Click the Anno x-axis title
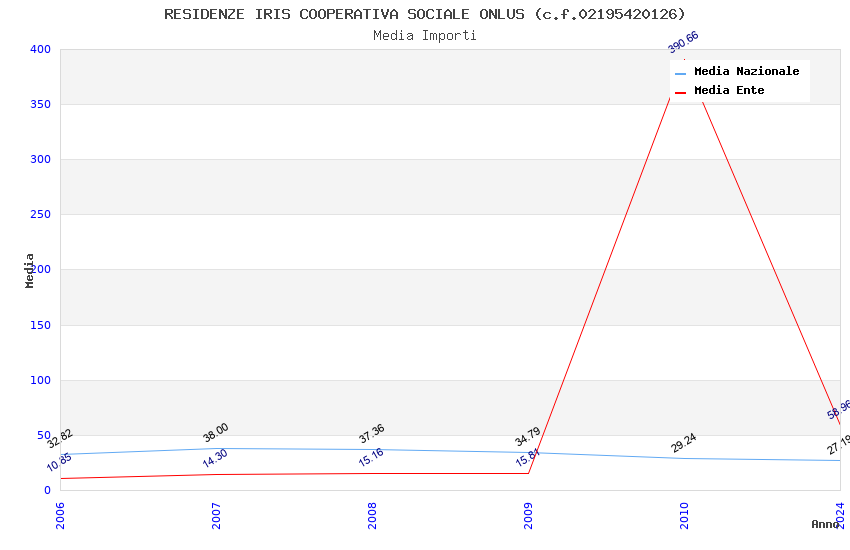The image size is (850, 550). 825,524
